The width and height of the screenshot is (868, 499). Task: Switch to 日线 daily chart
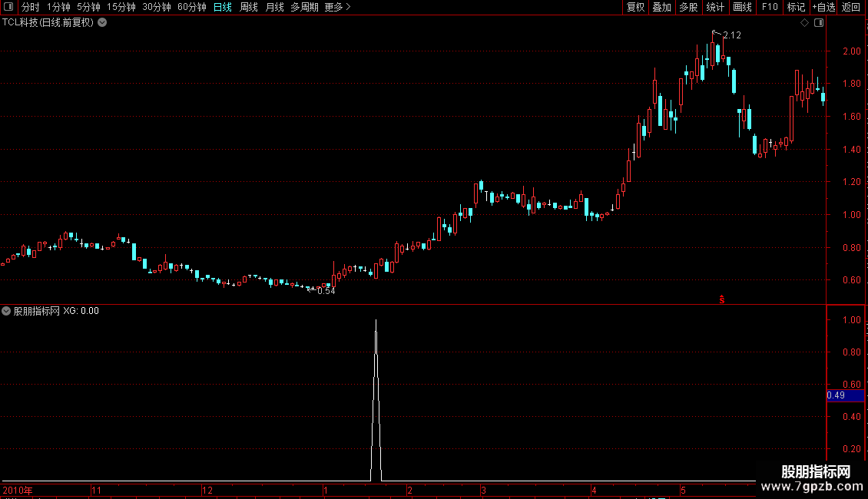click(x=223, y=7)
